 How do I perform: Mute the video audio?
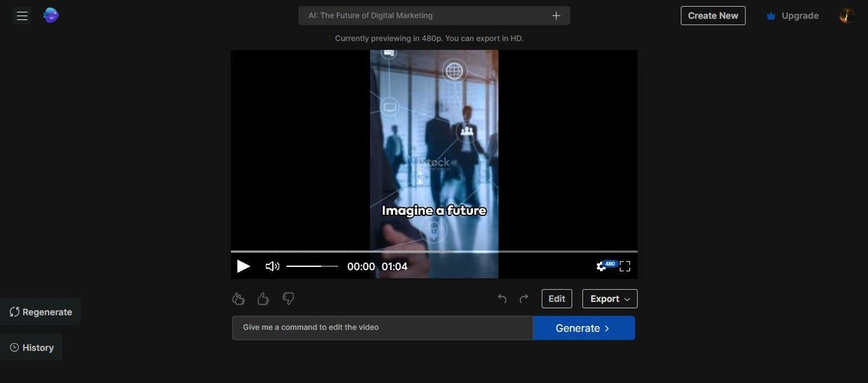click(x=272, y=266)
